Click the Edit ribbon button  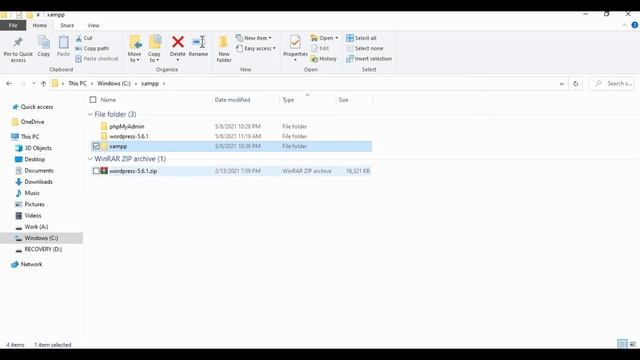[320, 49]
